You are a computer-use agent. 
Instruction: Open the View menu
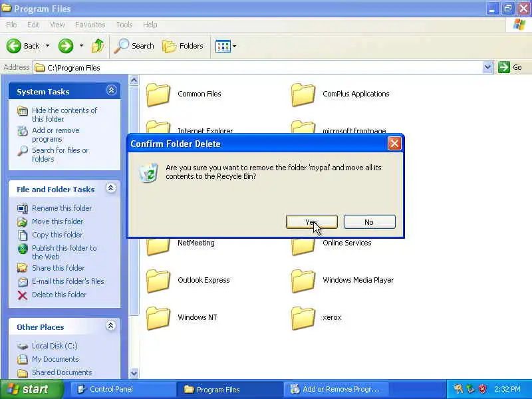pos(57,25)
